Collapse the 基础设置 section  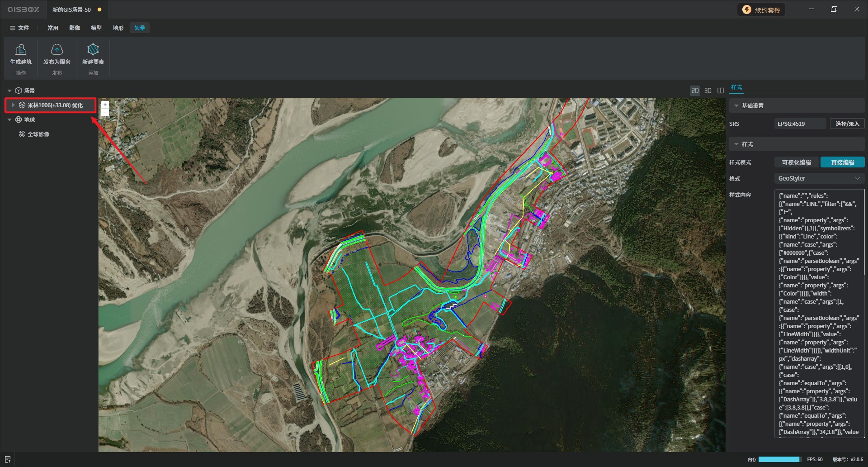[x=736, y=106]
